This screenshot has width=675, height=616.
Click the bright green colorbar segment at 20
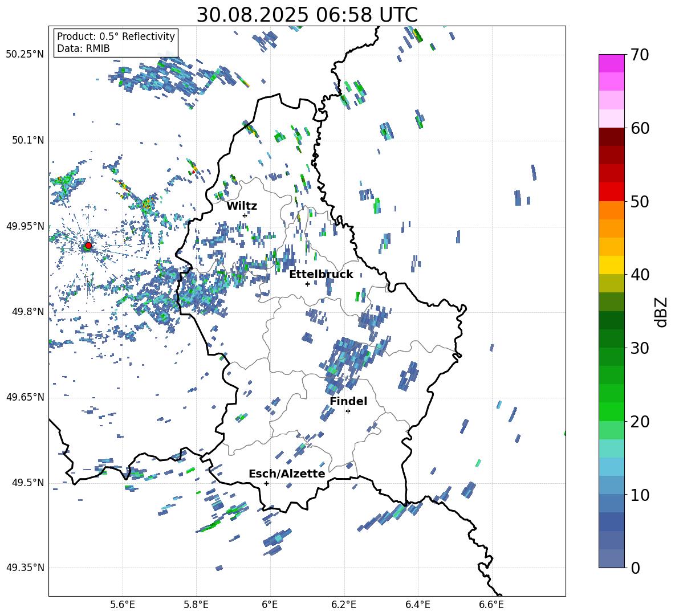(x=611, y=411)
